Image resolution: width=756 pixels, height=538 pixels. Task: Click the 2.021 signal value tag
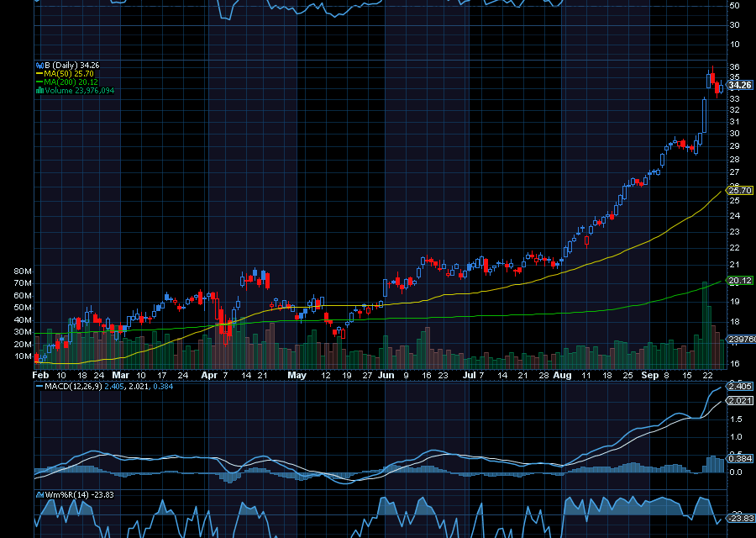(739, 400)
